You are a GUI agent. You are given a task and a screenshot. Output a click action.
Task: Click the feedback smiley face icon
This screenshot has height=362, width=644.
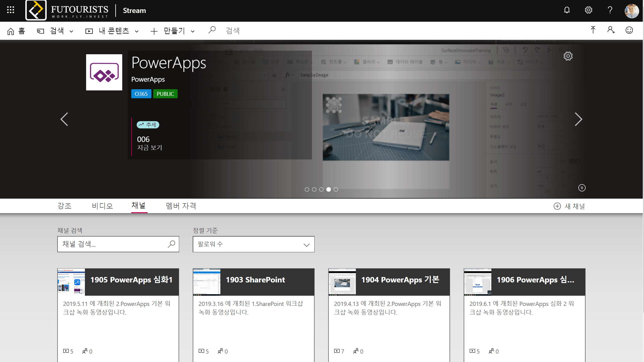coord(629,30)
